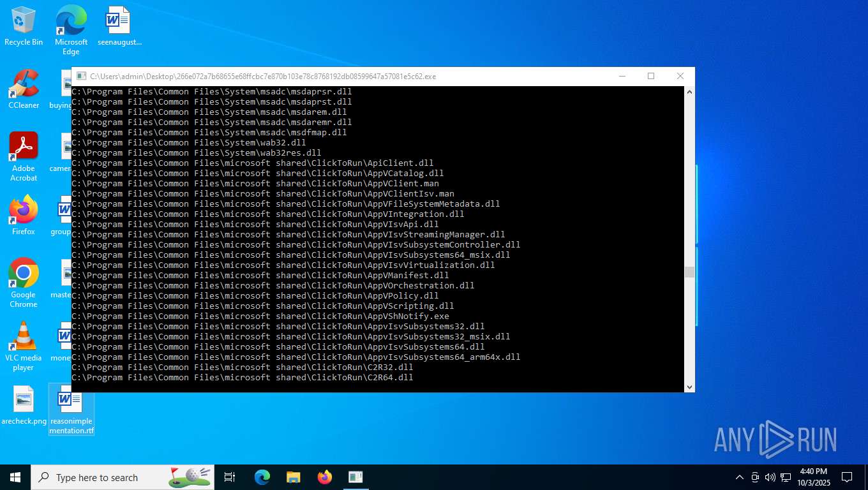Click the line ending in ApiClient.dll

pos(253,163)
